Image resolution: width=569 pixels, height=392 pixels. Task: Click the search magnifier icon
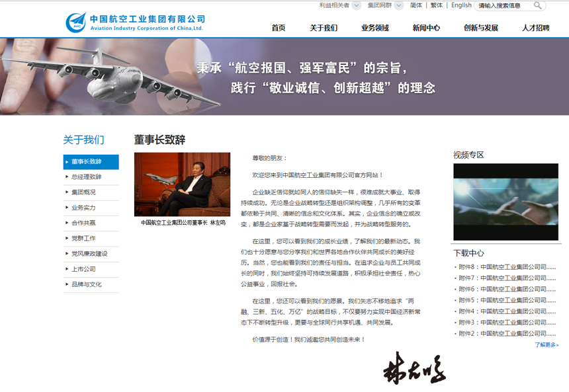pos(537,5)
